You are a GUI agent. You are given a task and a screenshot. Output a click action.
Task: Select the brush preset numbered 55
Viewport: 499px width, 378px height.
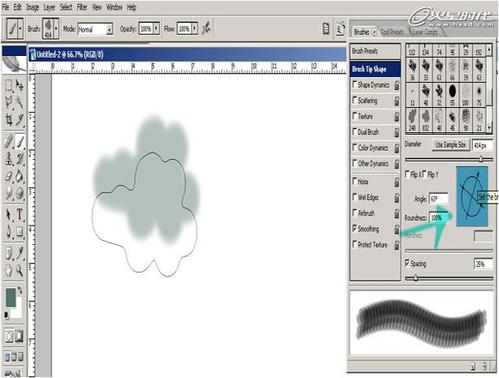452,94
